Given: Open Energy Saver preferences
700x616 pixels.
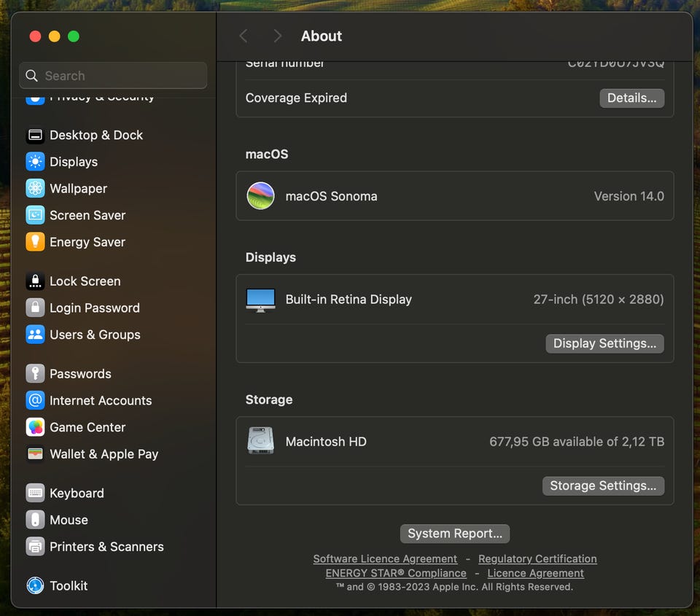Looking at the screenshot, I should (87, 242).
